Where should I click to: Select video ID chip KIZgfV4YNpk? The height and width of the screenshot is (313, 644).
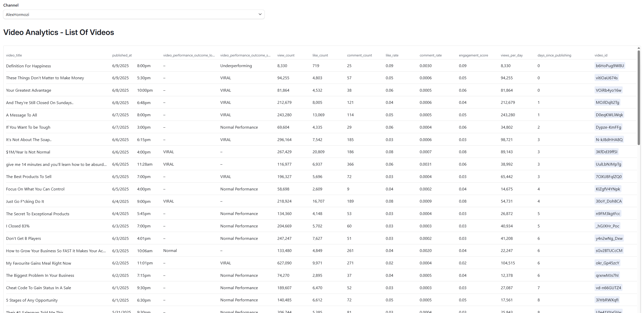tap(608, 189)
